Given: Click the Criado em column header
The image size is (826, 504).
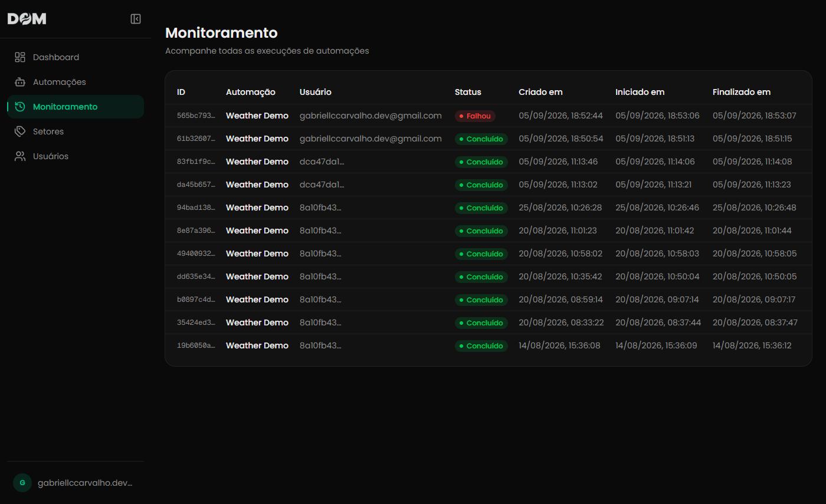Looking at the screenshot, I should pos(540,92).
